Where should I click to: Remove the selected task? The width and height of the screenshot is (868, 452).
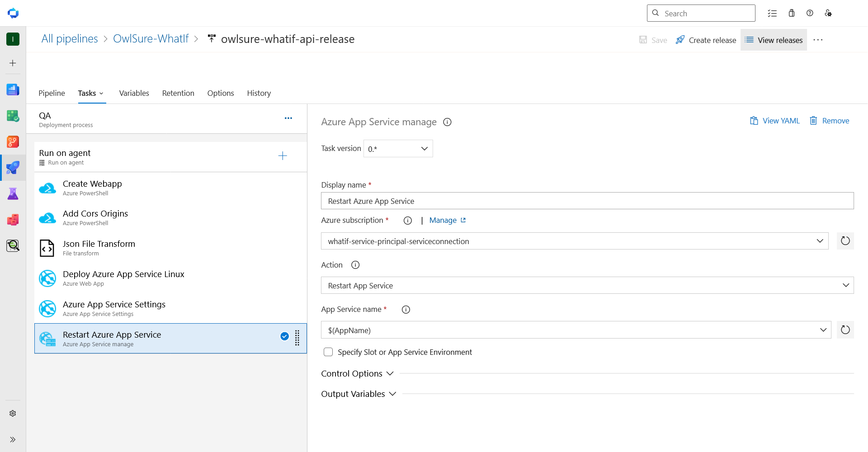coord(829,121)
